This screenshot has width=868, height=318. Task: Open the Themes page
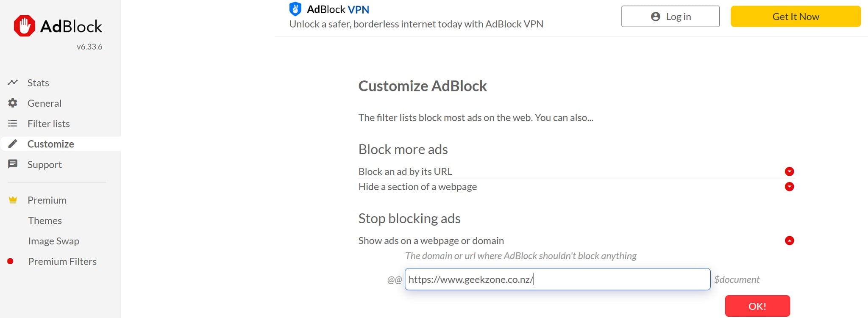point(45,221)
